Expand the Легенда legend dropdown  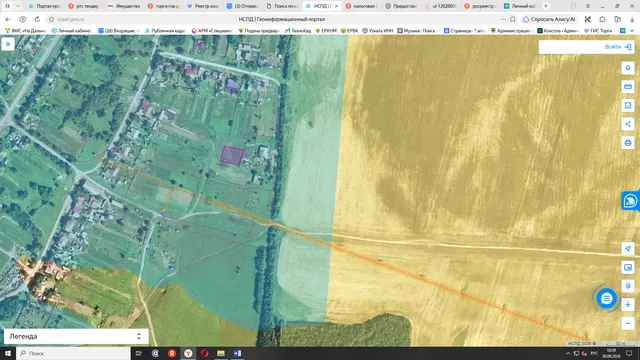tap(76, 336)
